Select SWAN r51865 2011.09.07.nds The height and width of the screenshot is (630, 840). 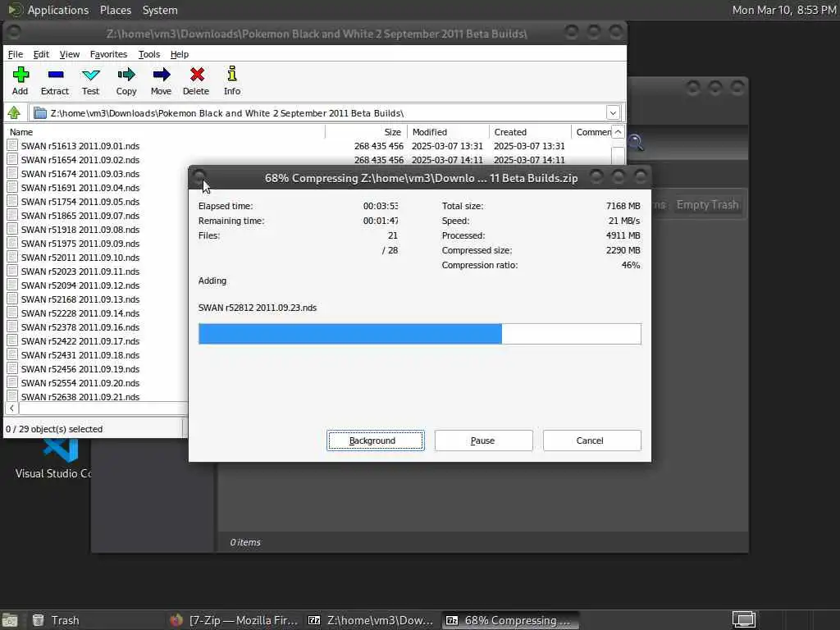(80, 216)
